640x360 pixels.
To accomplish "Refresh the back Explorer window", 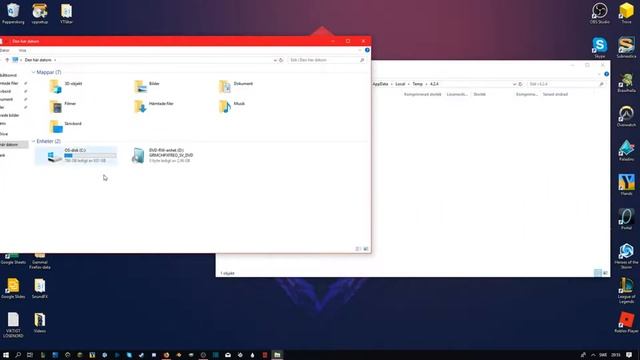I will (x=520, y=84).
